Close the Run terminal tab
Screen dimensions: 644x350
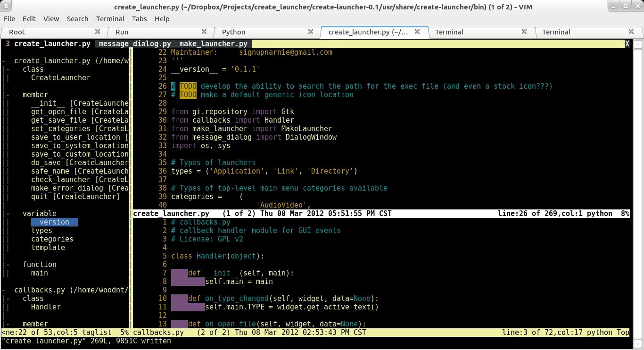click(x=204, y=32)
